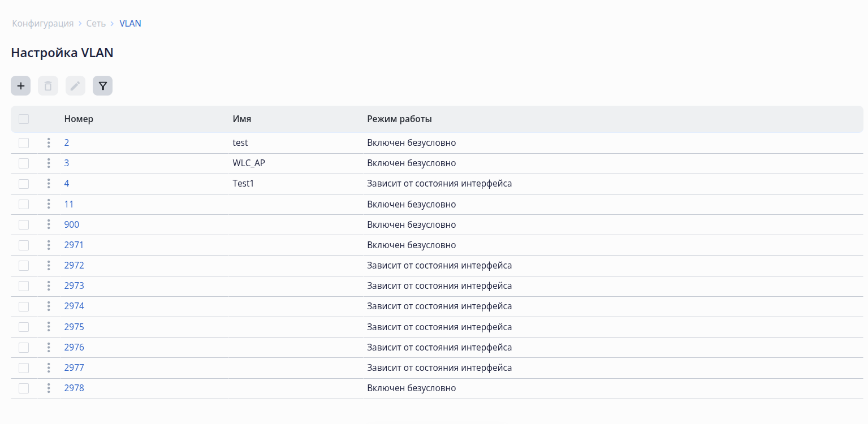Open VLAN number 2977 link
This screenshot has height=424, width=868.
click(x=74, y=367)
